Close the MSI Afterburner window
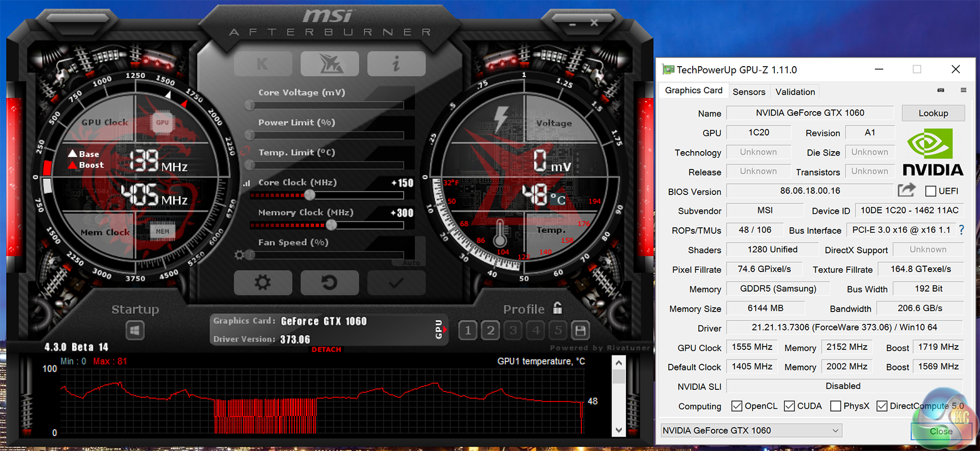 pyautogui.click(x=594, y=23)
